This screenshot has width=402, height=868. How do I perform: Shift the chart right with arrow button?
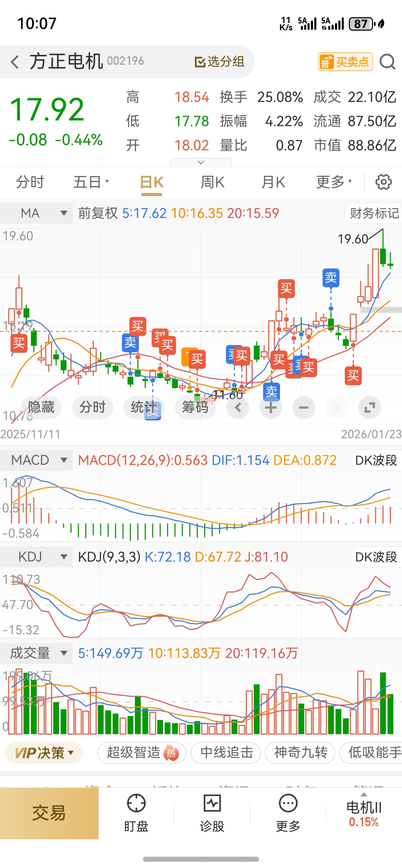click(x=336, y=408)
